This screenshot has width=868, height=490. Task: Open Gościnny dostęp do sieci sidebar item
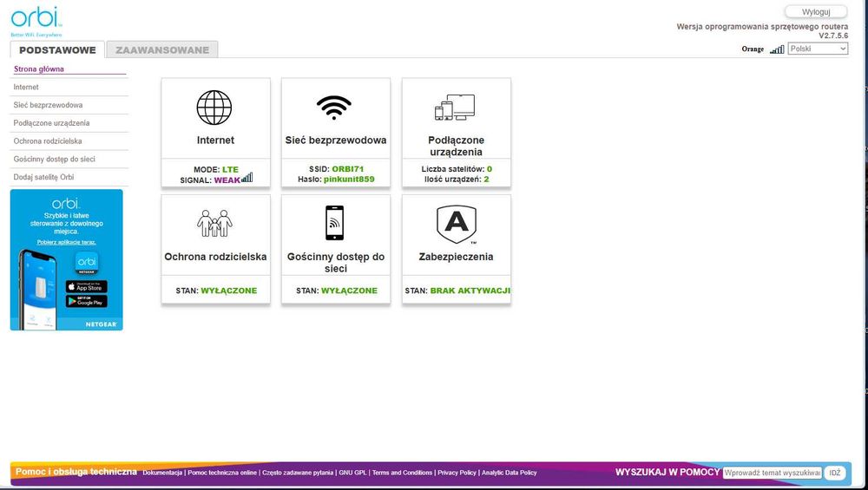(54, 159)
